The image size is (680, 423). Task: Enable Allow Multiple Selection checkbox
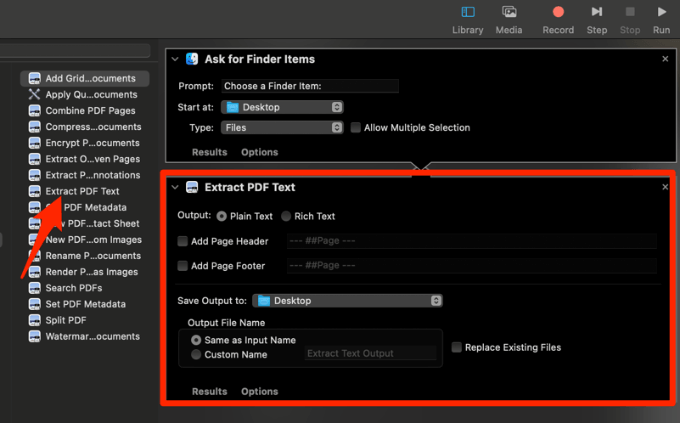click(x=356, y=128)
